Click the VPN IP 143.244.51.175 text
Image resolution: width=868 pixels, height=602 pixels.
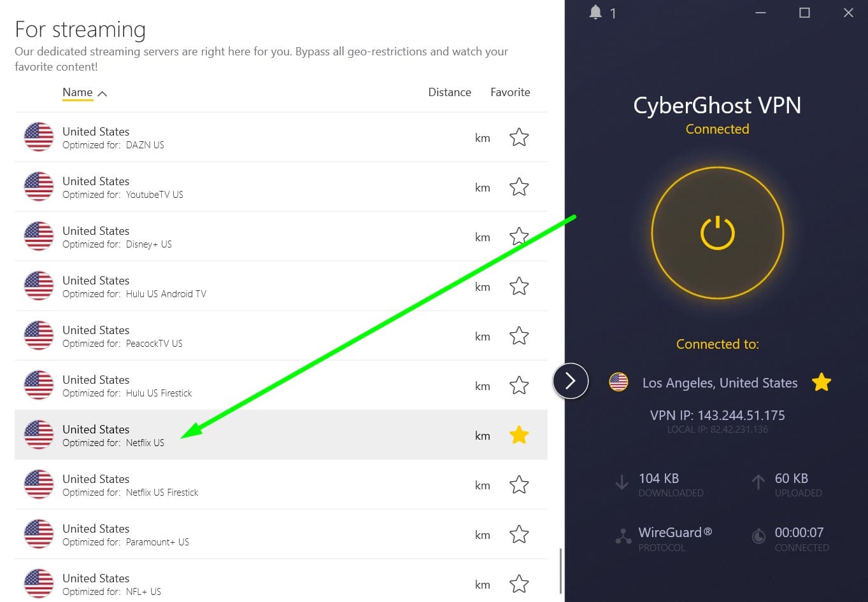(717, 416)
